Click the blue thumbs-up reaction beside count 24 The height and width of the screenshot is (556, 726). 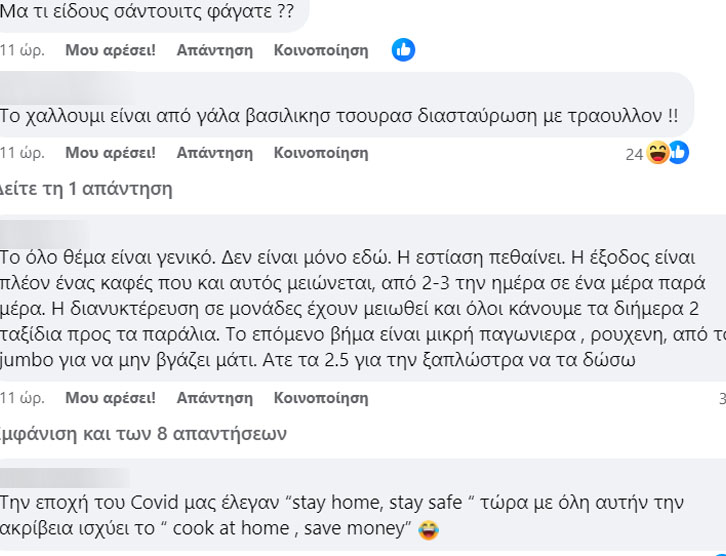[x=679, y=152]
